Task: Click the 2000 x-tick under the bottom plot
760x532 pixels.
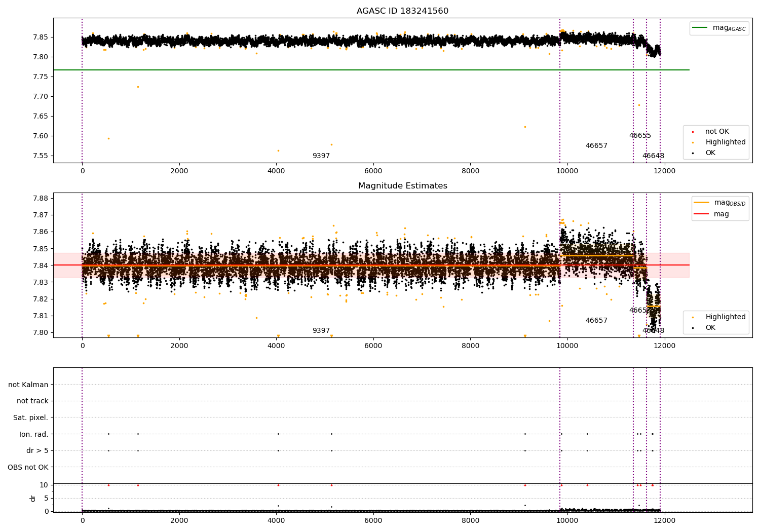Action: 179,521
